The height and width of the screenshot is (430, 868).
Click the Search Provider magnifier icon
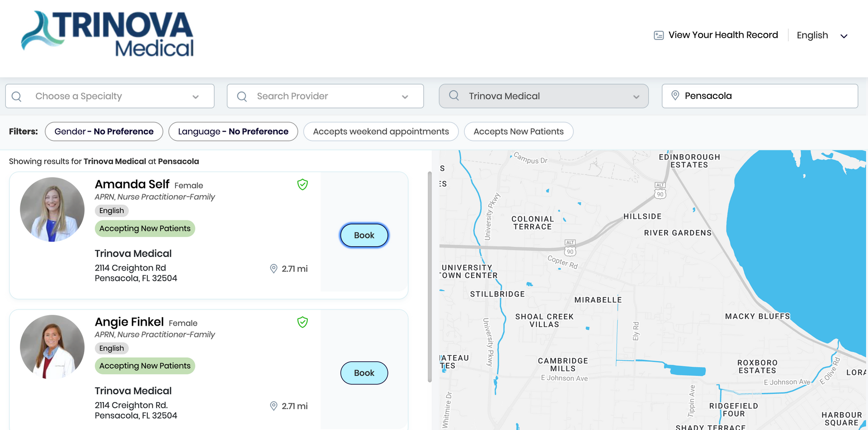242,96
